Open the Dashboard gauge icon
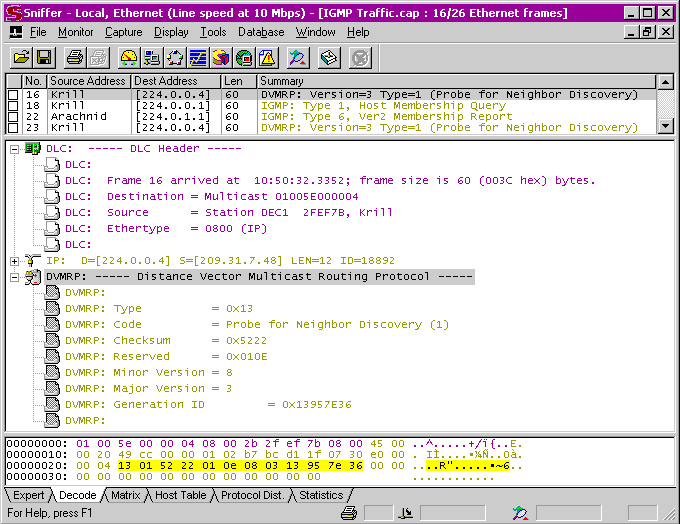 pos(127,57)
